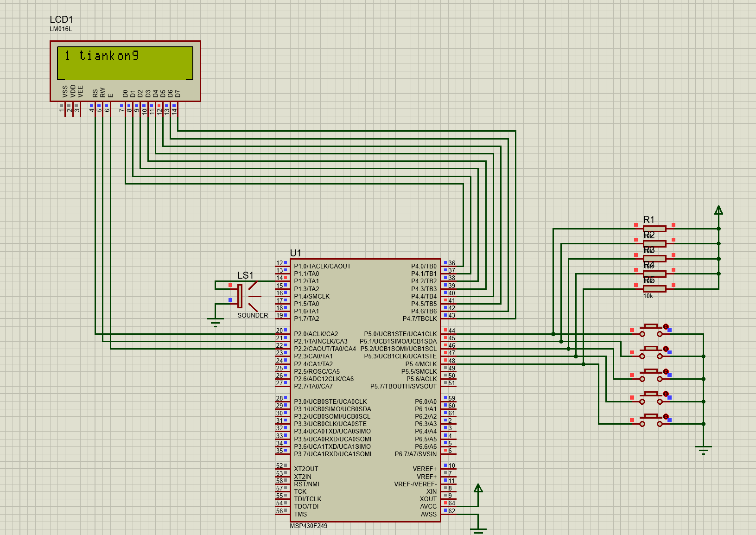Click the VSS pin label on LCD1
Screen dimensions: 756x535
pos(65,91)
